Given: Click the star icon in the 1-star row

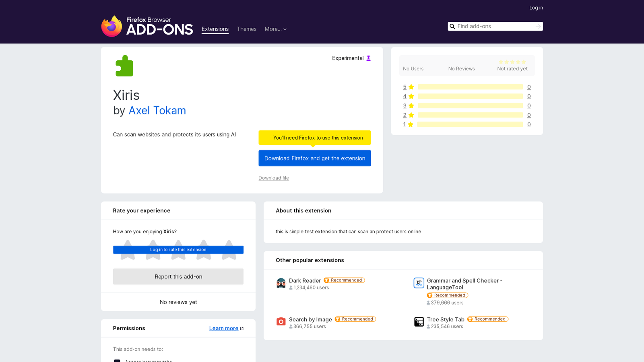Looking at the screenshot, I should pos(411,125).
